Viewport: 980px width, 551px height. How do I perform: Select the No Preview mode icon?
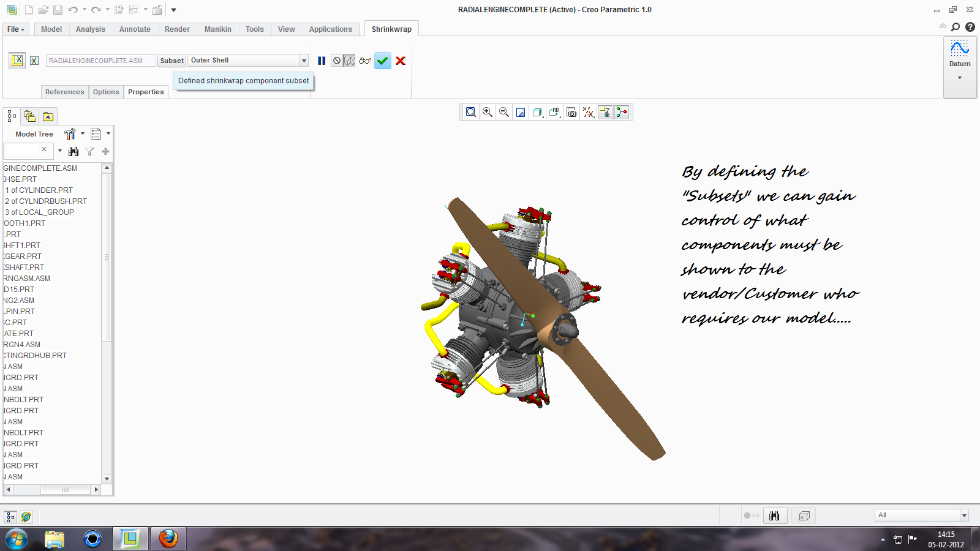tap(336, 61)
